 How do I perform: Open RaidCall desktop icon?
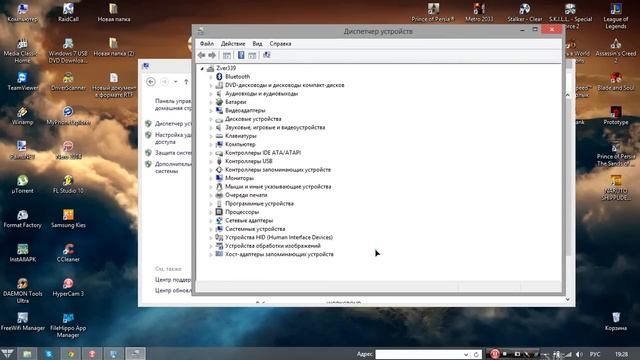point(68,12)
